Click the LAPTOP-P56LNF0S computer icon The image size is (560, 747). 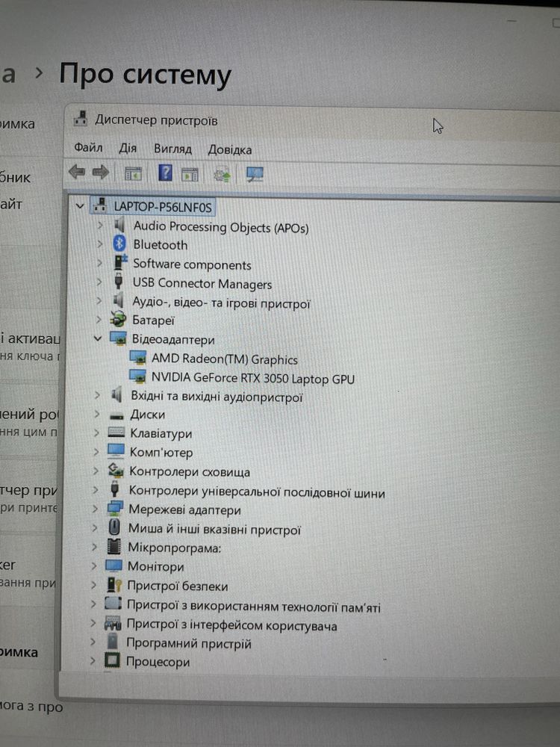pyautogui.click(x=100, y=205)
